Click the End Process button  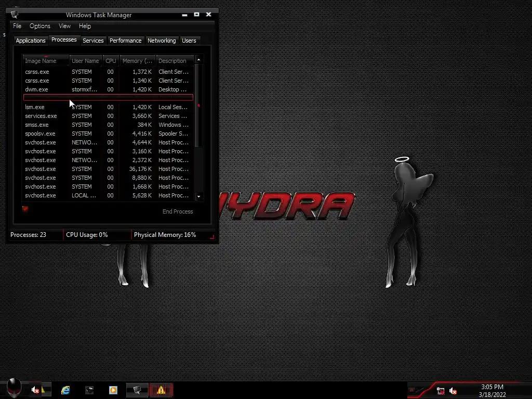tap(178, 211)
